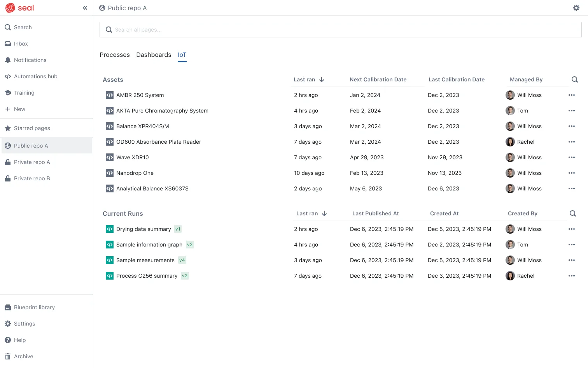The image size is (588, 368).
Task: Click the search icon in Assets table header
Action: (574, 79)
